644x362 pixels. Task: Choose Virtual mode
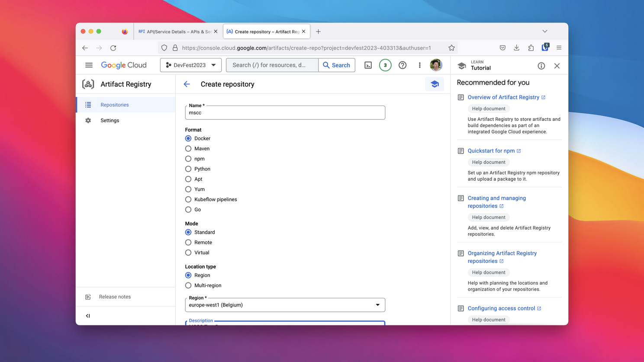[188, 253]
